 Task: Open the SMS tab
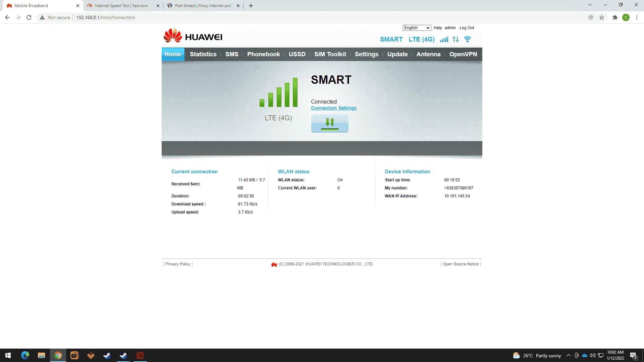(x=232, y=54)
